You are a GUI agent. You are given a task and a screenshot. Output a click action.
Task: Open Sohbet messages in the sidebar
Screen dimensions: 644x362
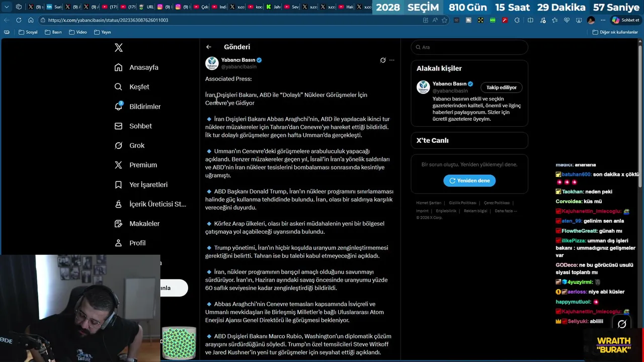click(133, 126)
